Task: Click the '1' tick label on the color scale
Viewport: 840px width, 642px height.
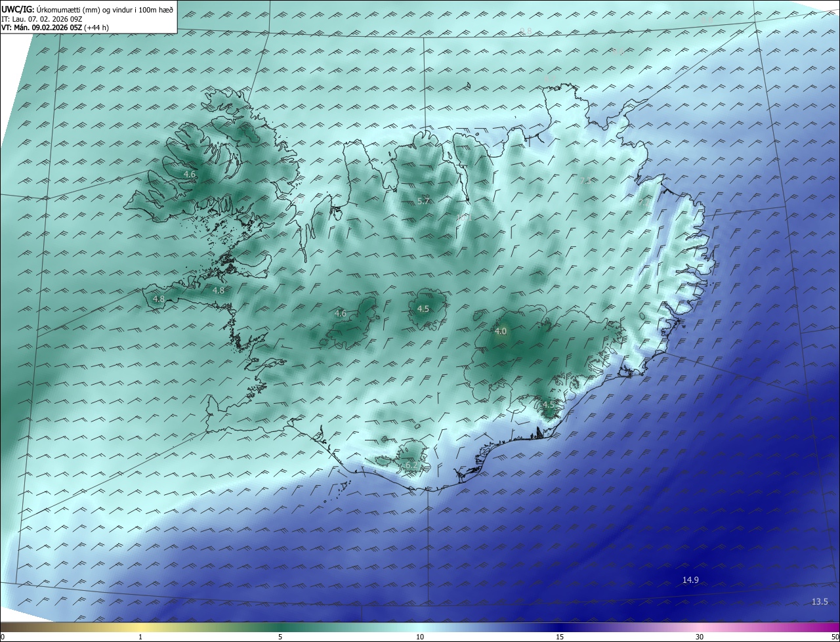Action: coord(140,637)
